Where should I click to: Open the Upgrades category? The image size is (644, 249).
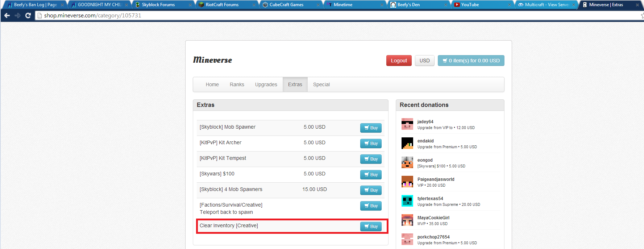point(266,84)
